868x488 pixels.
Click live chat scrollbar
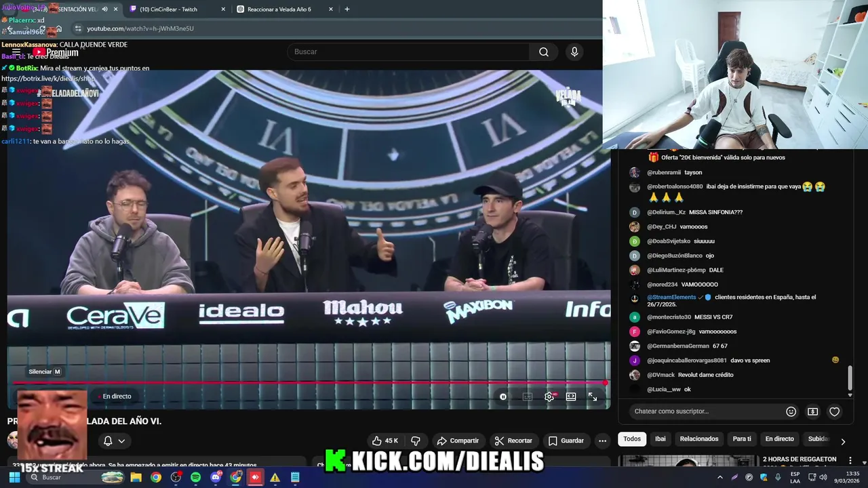[850, 379]
